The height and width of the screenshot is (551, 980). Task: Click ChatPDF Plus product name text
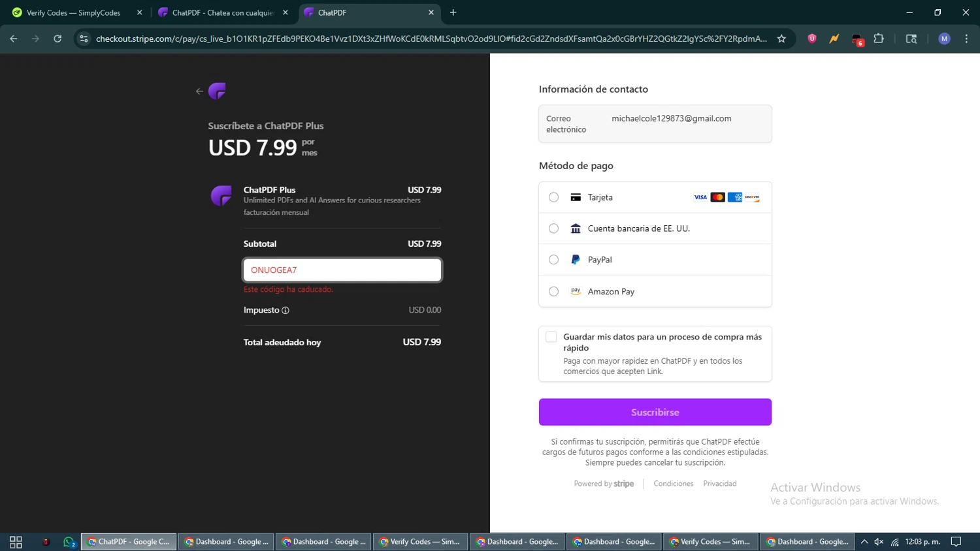[269, 190]
